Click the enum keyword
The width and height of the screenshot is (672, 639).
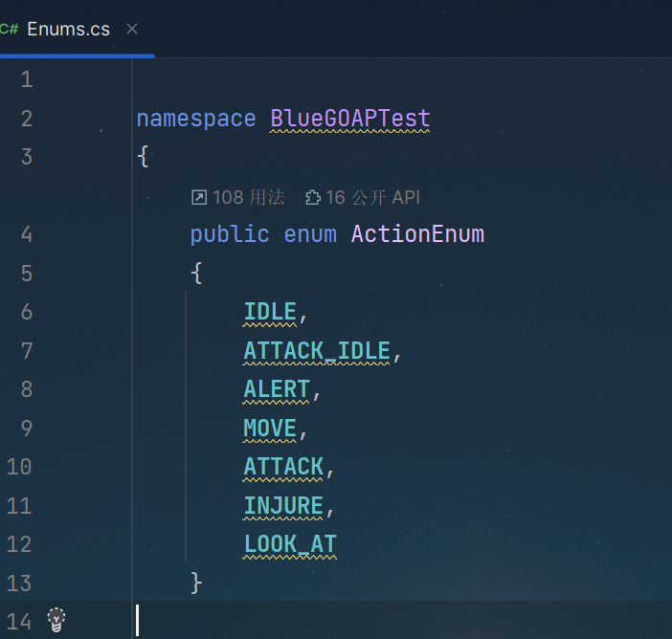[x=310, y=234]
